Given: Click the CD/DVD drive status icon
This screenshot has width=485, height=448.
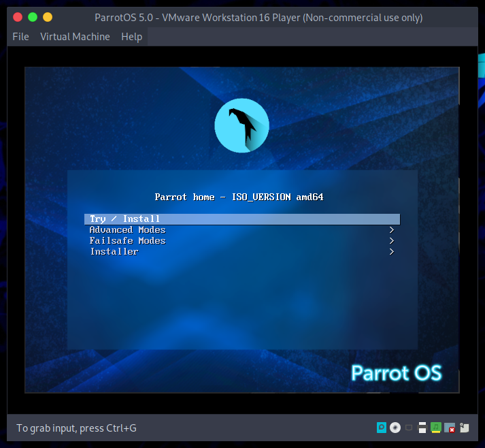Looking at the screenshot, I should 395,428.
